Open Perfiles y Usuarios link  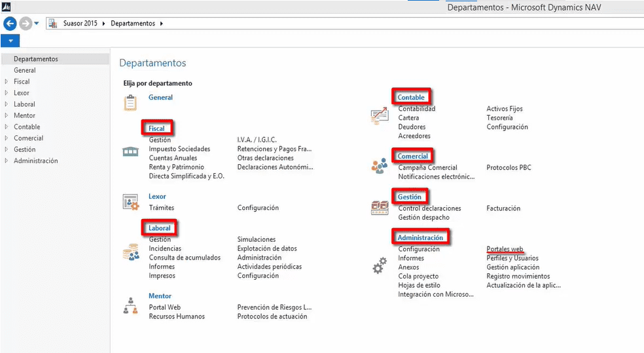[512, 258]
